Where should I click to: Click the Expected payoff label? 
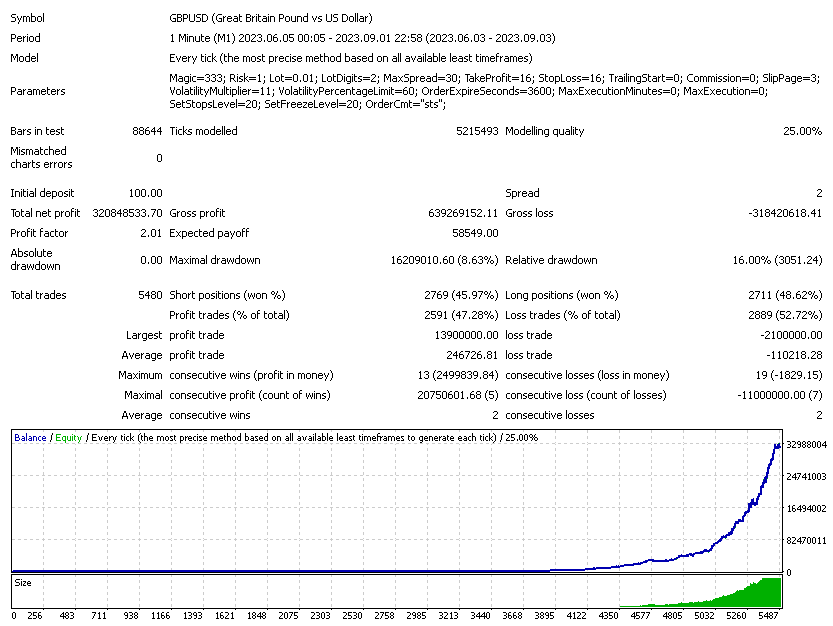(x=209, y=233)
